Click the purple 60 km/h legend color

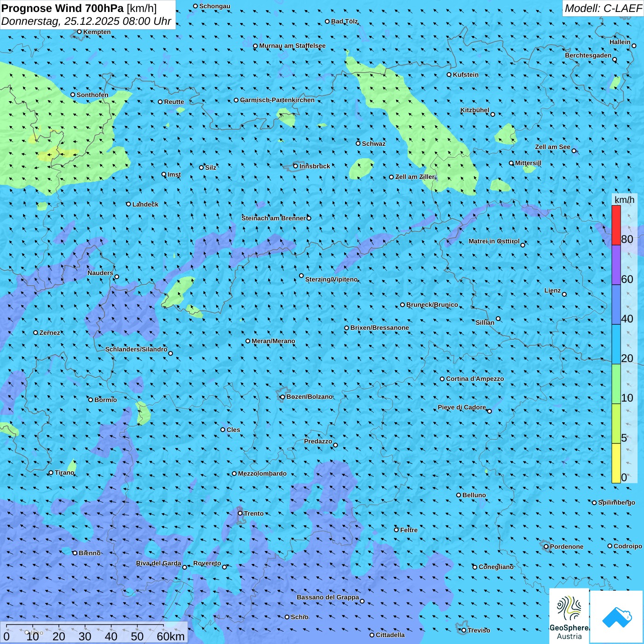pyautogui.click(x=616, y=265)
